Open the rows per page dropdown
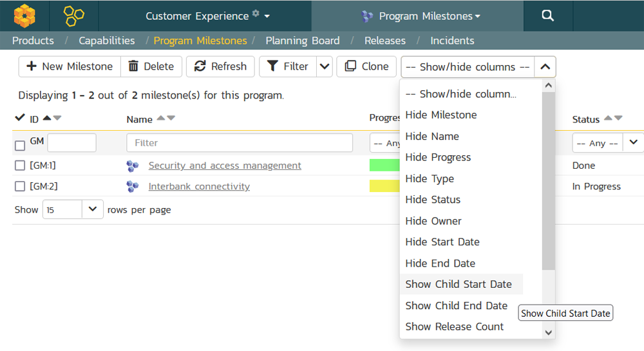644x351 pixels. point(92,209)
